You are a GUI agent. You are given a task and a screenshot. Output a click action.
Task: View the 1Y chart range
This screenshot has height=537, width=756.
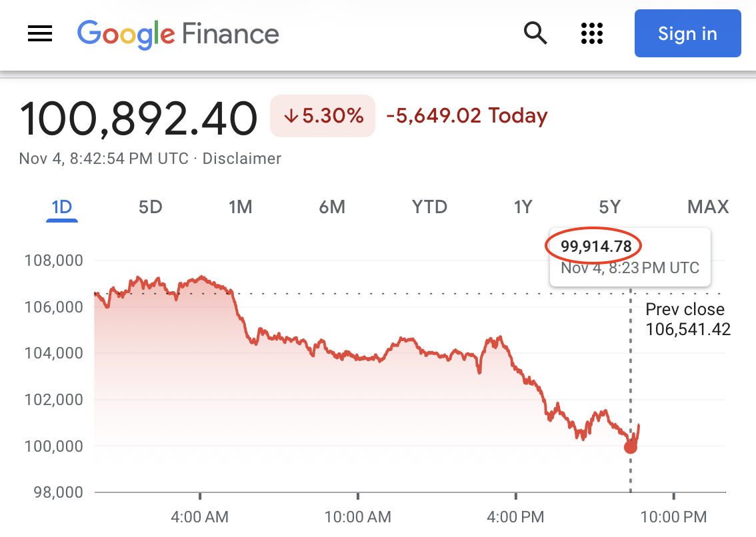523,207
